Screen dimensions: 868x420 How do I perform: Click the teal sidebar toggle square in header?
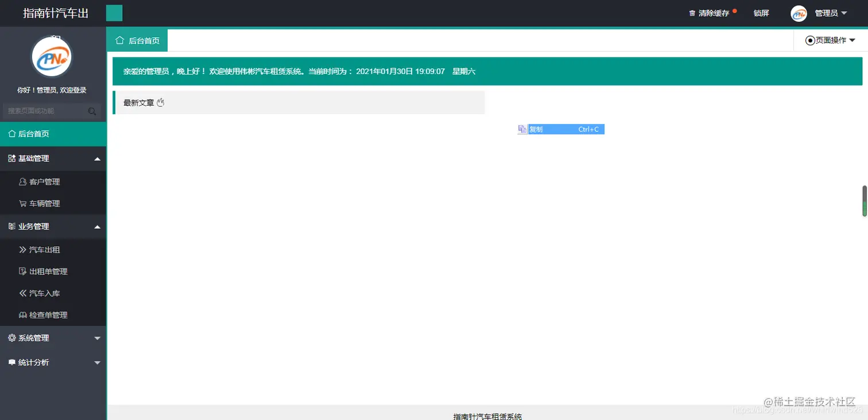pyautogui.click(x=114, y=13)
